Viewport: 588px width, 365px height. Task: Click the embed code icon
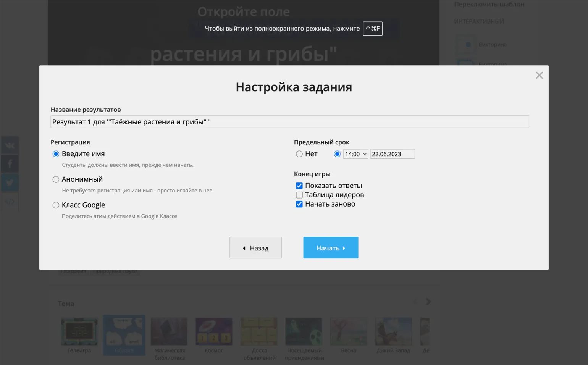(10, 201)
